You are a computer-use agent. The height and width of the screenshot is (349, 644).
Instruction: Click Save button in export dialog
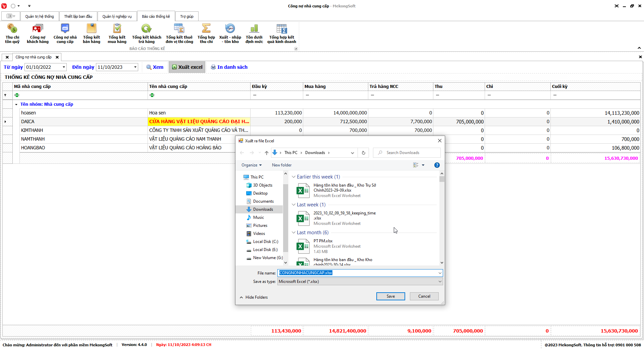(390, 296)
